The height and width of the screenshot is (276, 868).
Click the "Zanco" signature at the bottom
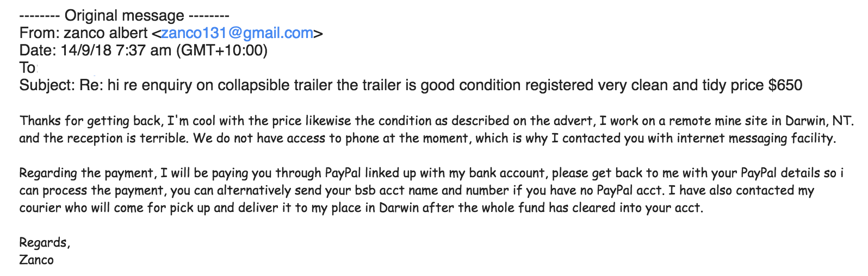pos(36,260)
